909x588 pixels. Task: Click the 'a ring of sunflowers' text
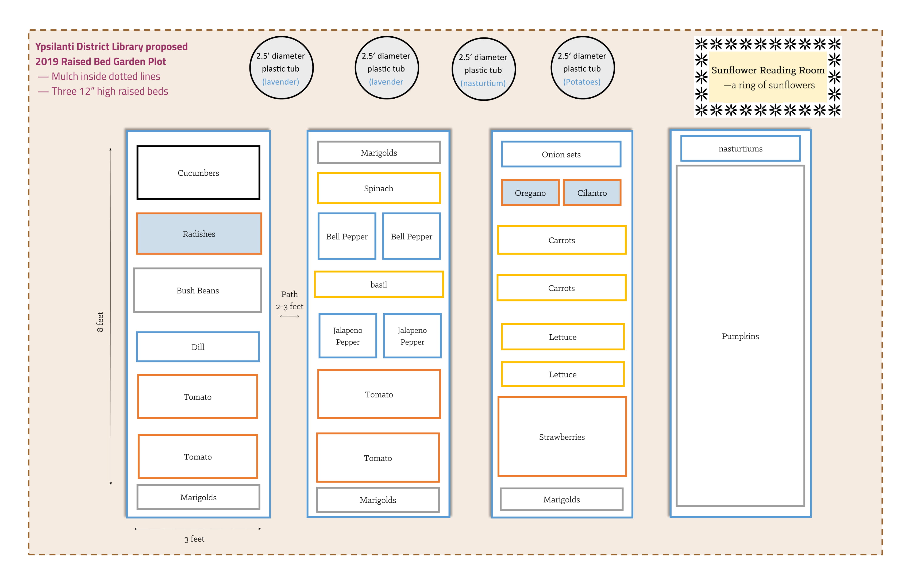click(x=769, y=85)
